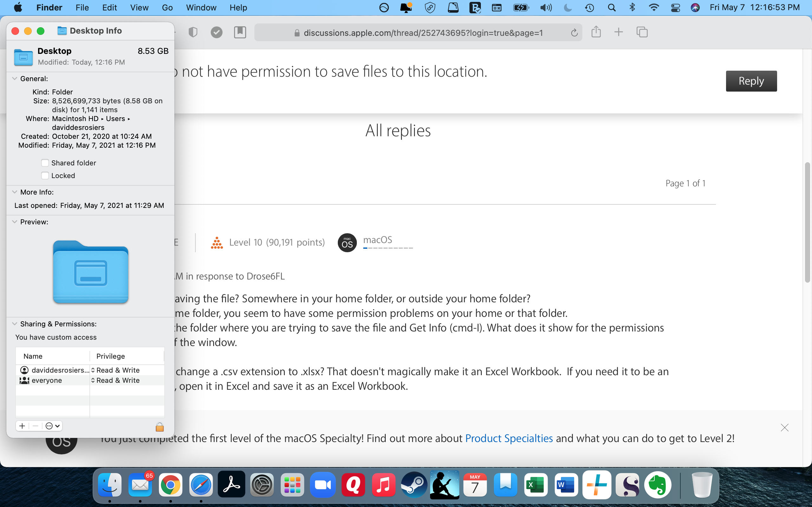Dismiss the specialty banner with the X
The image size is (812, 507).
pos(784,427)
